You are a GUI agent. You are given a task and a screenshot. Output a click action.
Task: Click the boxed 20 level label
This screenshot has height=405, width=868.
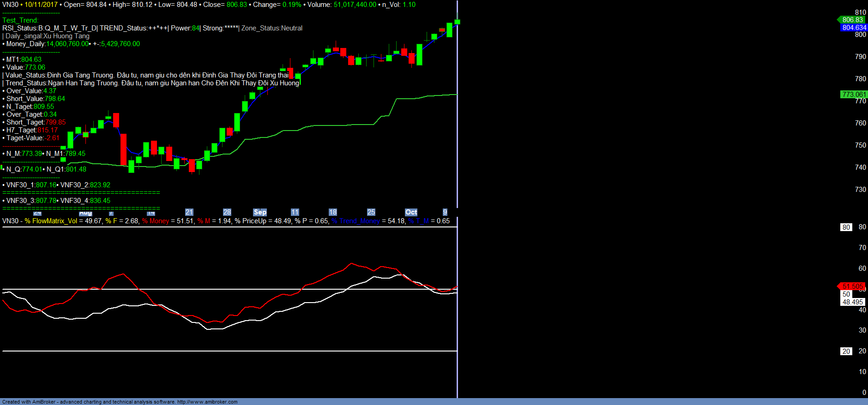pos(846,351)
